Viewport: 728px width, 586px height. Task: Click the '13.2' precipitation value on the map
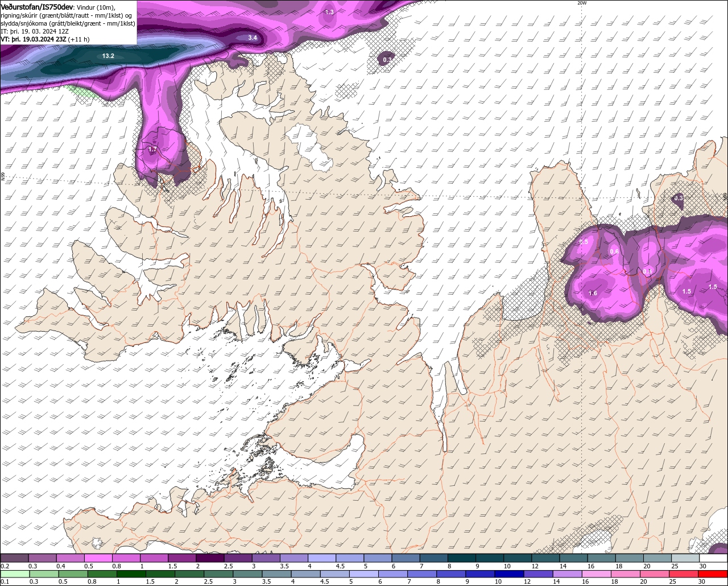(108, 56)
